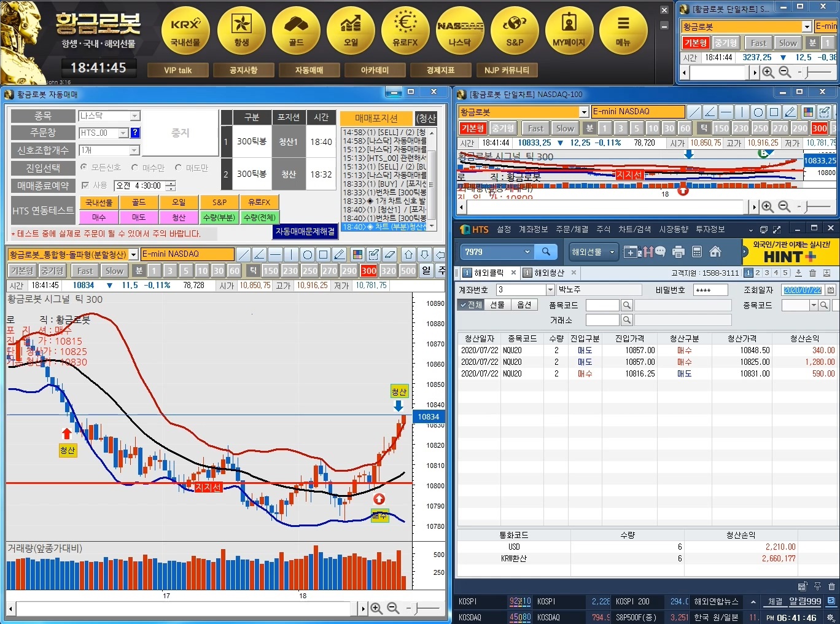Toggle the 옵션 filter in HTS
The height and width of the screenshot is (624, 840).
(524, 305)
